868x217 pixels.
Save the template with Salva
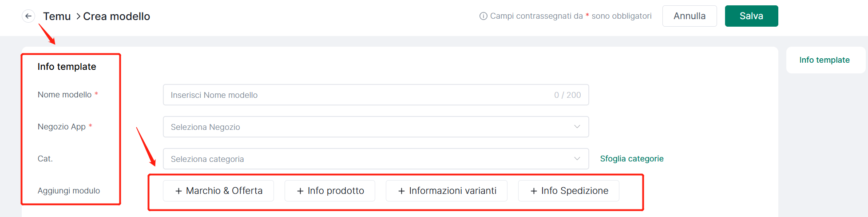click(x=751, y=16)
